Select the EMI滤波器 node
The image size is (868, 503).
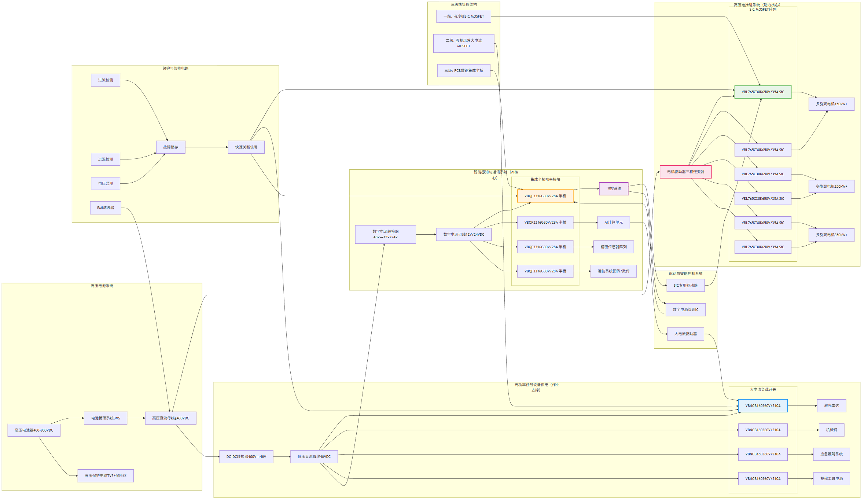[x=106, y=208]
